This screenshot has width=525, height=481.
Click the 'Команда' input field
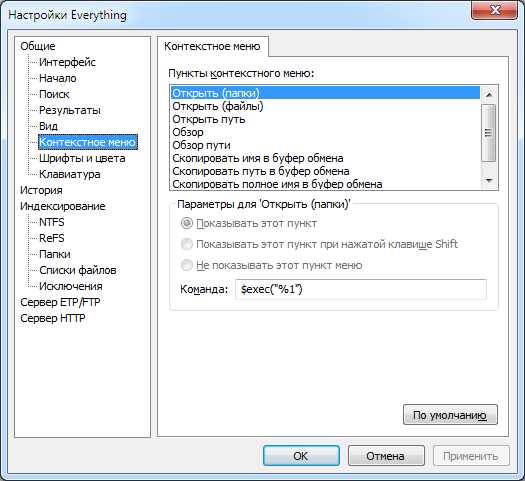361,289
